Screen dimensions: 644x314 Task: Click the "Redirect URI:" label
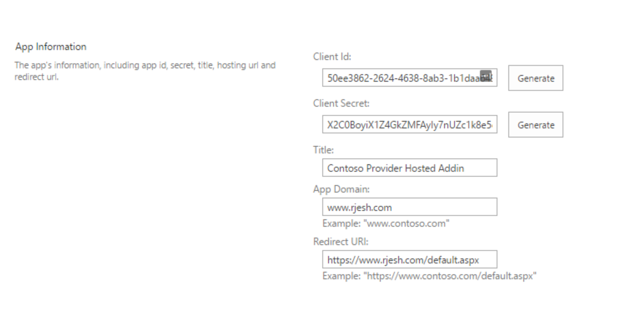tap(341, 241)
